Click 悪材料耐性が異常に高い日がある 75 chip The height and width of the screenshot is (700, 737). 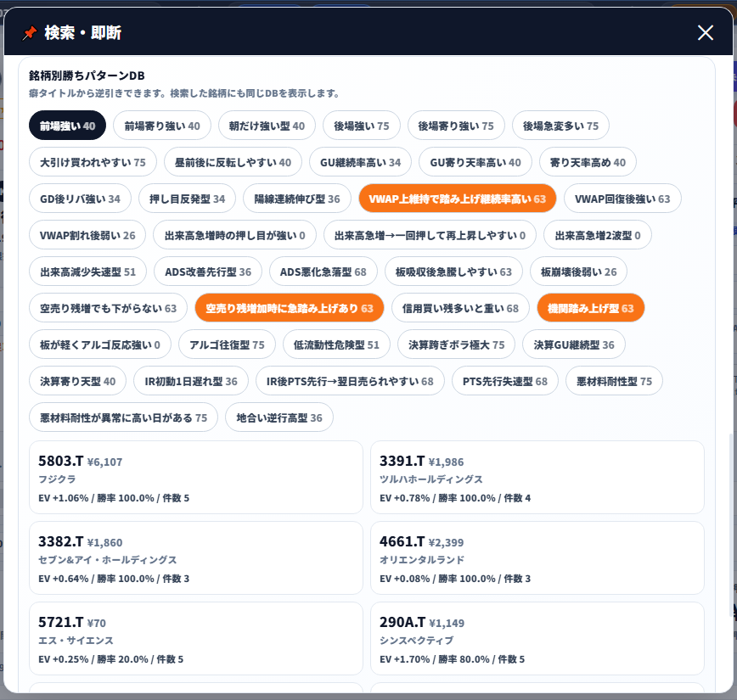pos(123,417)
